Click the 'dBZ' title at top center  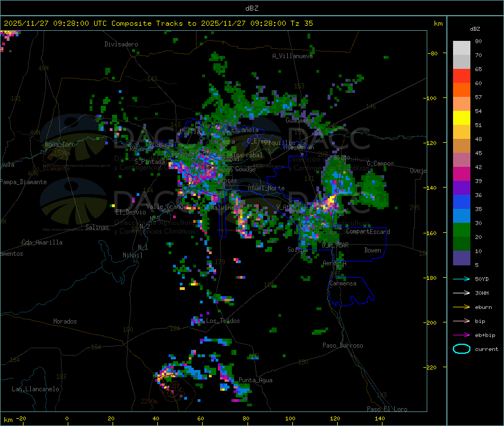tap(251, 8)
